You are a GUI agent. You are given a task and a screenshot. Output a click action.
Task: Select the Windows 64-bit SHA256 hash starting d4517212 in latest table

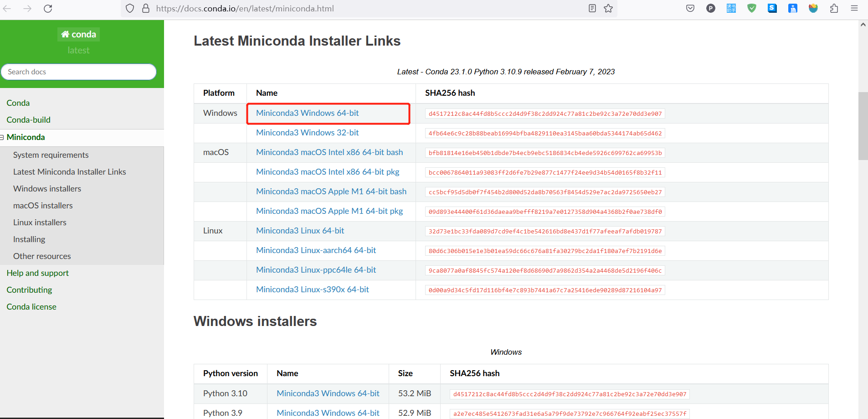(x=545, y=114)
